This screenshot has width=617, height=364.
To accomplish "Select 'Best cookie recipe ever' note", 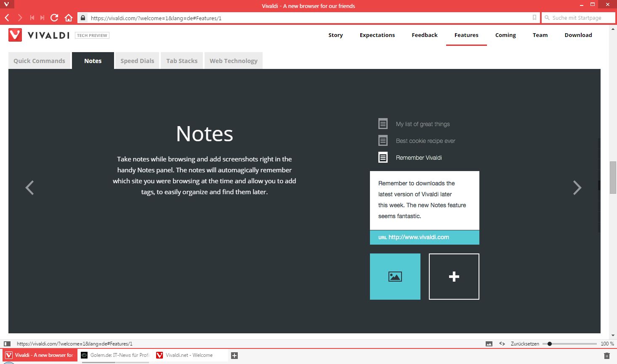I will 426,141.
